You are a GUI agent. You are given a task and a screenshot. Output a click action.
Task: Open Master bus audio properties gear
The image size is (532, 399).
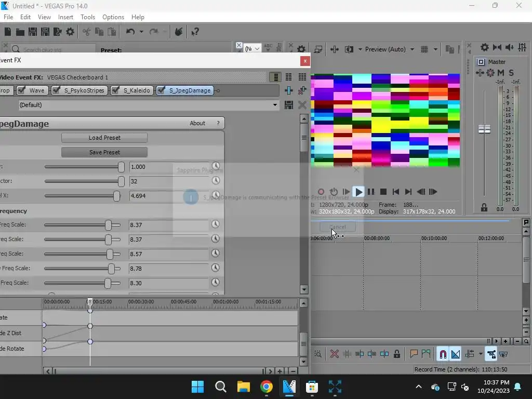pyautogui.click(x=490, y=73)
